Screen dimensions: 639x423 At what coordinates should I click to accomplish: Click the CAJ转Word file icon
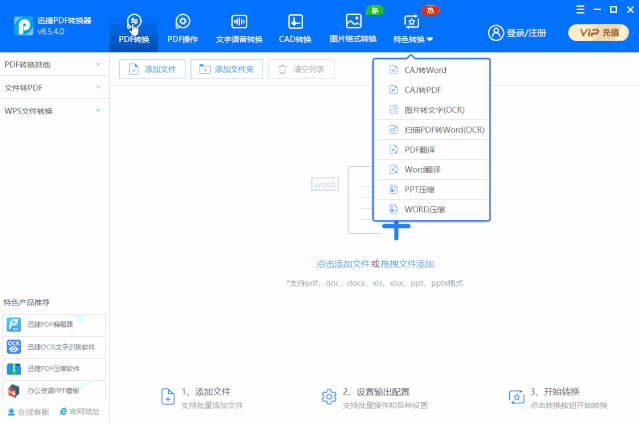coord(393,70)
